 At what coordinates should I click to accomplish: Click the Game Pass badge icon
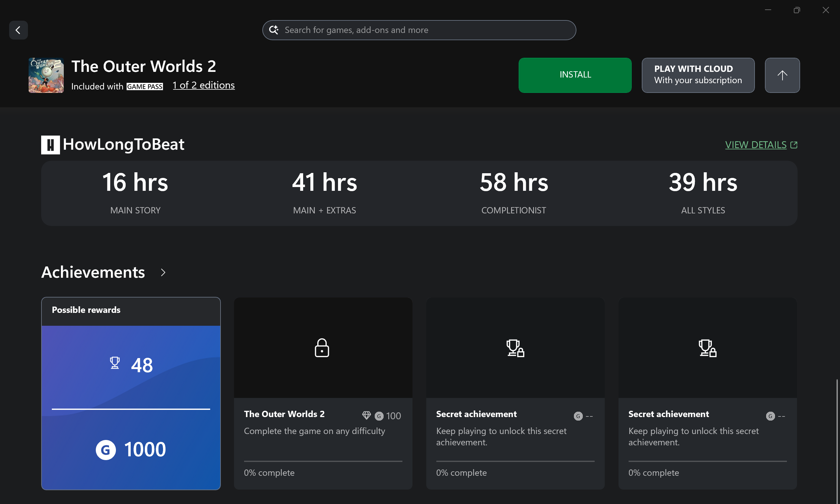(145, 86)
